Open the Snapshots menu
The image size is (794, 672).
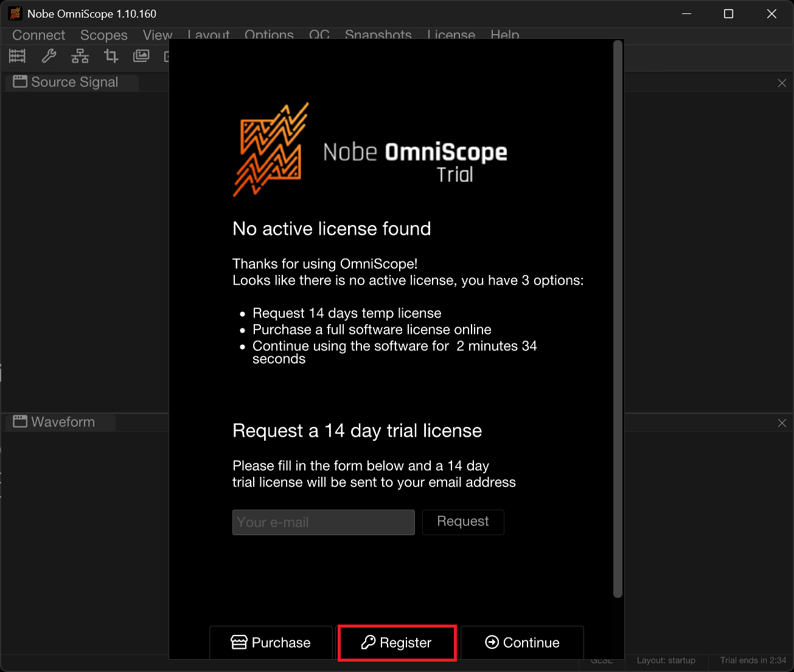378,35
